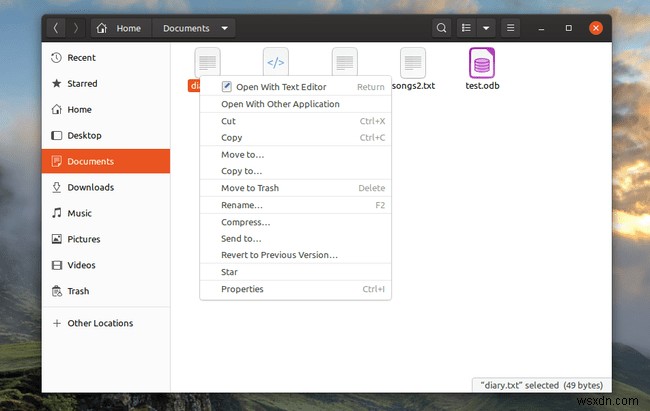Go back with the back arrow
650x411 pixels.
pyautogui.click(x=56, y=28)
